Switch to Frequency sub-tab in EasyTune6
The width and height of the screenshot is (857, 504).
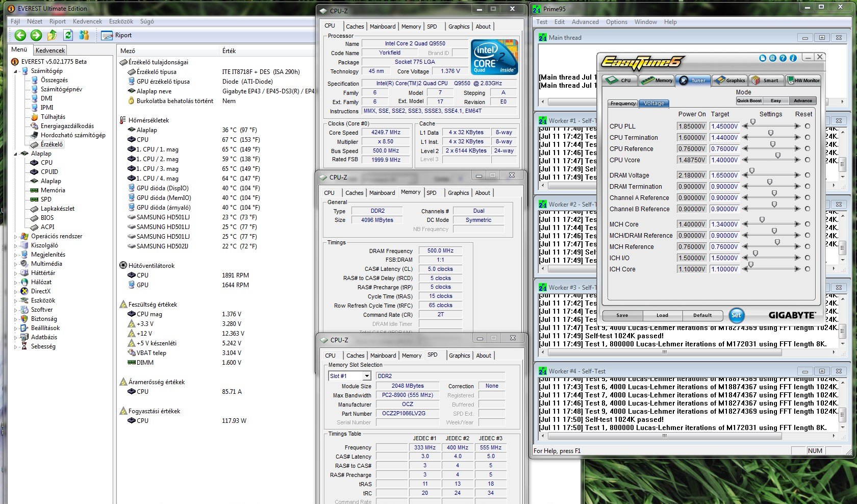(623, 103)
